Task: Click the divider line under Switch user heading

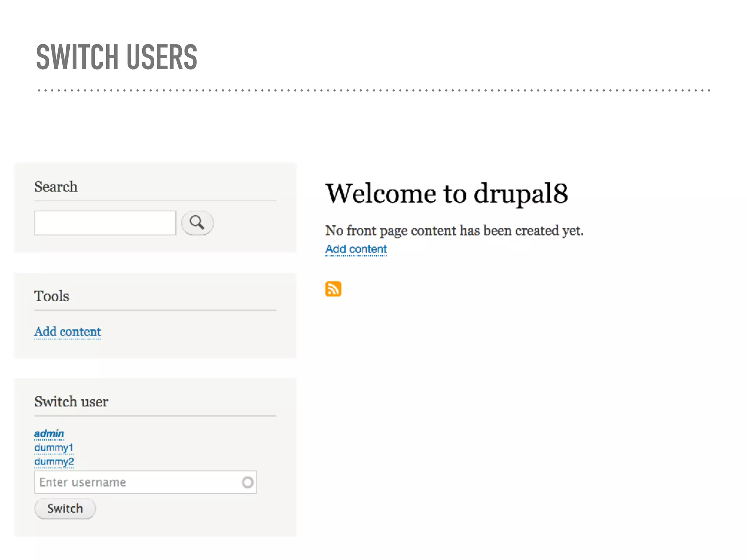Action: click(x=155, y=416)
